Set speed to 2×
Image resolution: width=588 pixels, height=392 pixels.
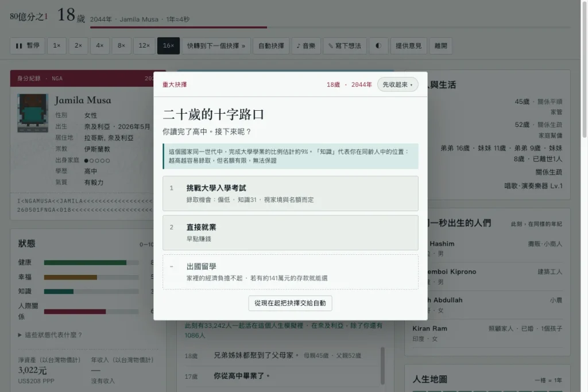[78, 46]
